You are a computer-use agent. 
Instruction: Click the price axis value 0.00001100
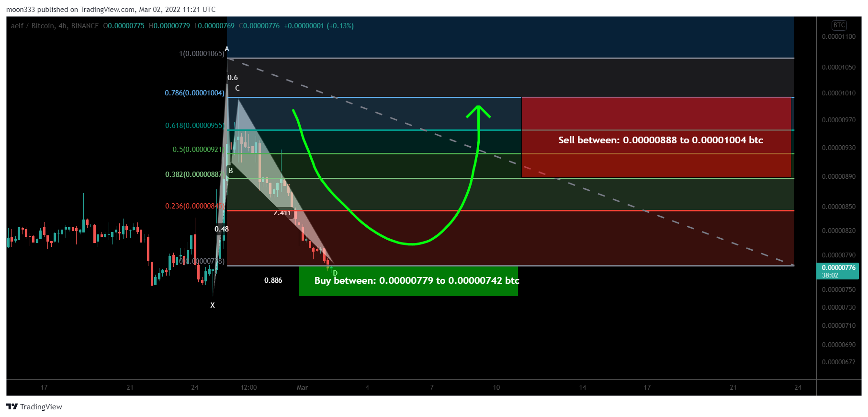[x=839, y=36]
